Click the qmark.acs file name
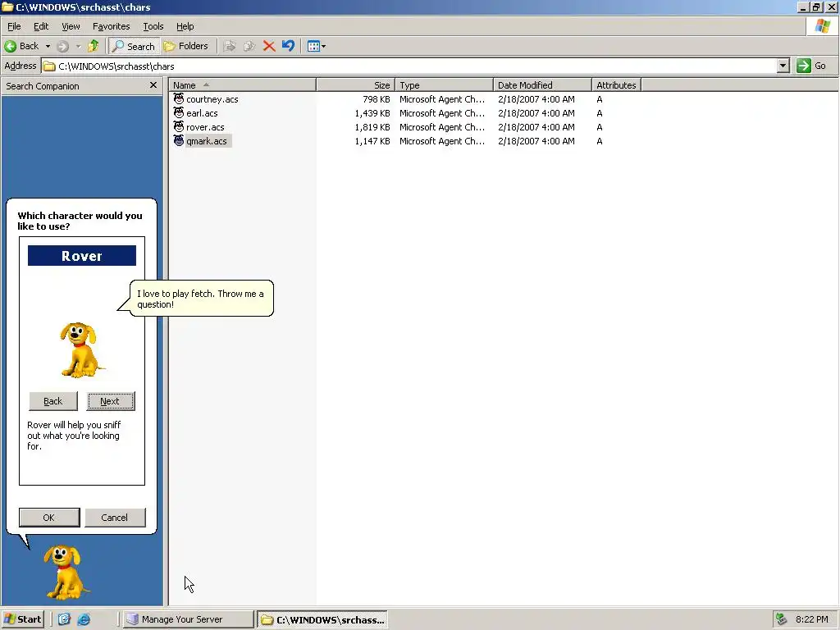 coord(207,141)
